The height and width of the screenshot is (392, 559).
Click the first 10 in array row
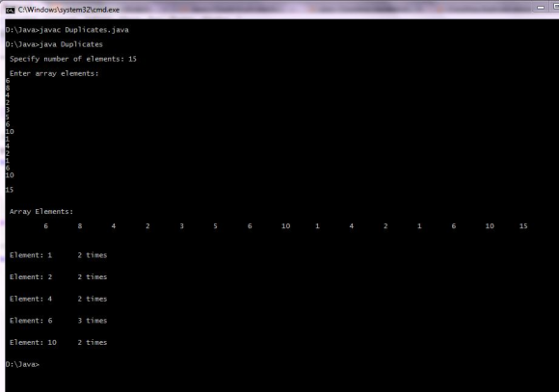click(285, 226)
